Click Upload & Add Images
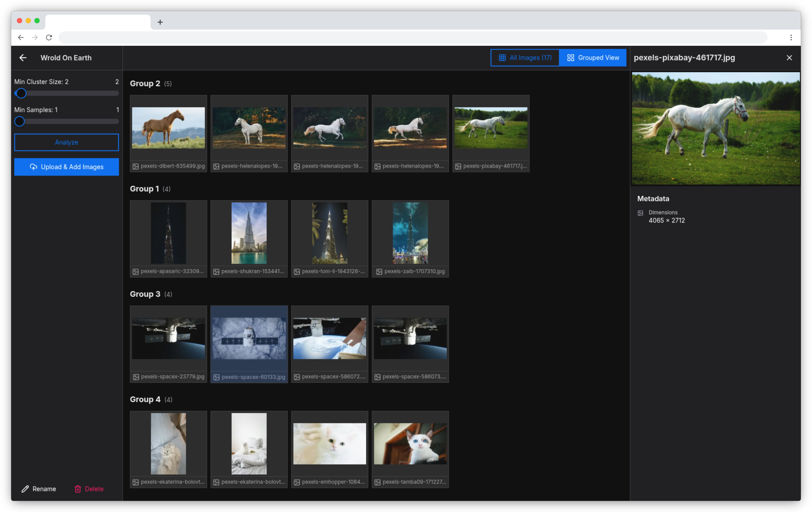This screenshot has height=512, width=812. click(66, 167)
